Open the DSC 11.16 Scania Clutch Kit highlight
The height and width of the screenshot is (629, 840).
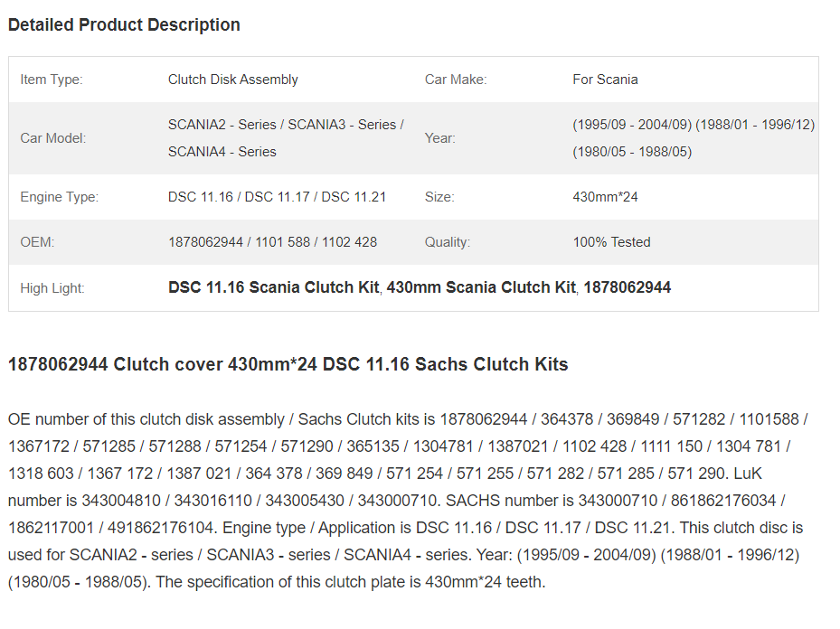(x=274, y=287)
